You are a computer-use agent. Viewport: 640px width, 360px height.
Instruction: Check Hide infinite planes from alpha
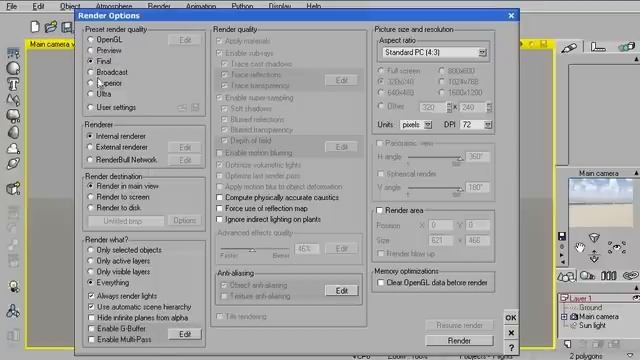pos(91,318)
